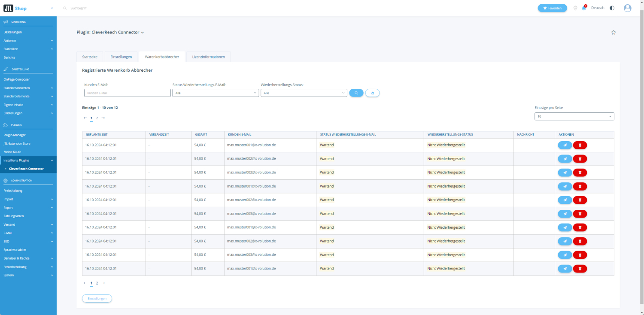Open the user account avatar menu
This screenshot has width=644, height=315.
[627, 8]
